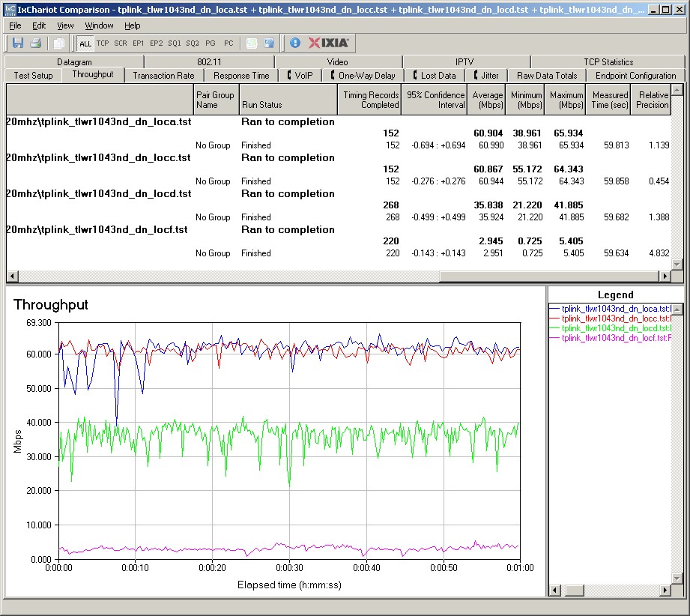
Task: Click the locf.tst legend entry
Action: click(611, 338)
